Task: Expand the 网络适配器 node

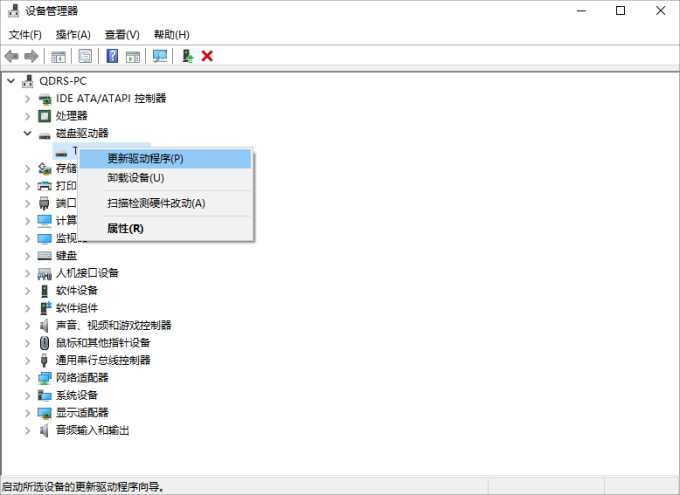Action: coord(28,378)
